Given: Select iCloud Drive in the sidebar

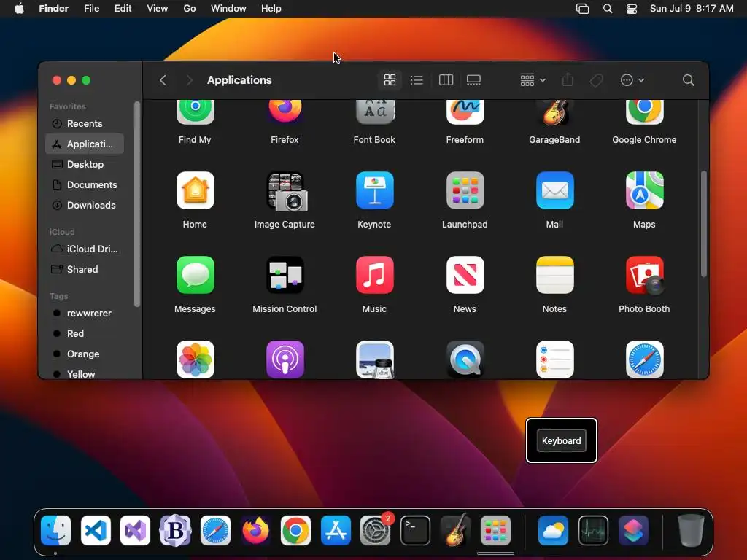Looking at the screenshot, I should pos(85,249).
